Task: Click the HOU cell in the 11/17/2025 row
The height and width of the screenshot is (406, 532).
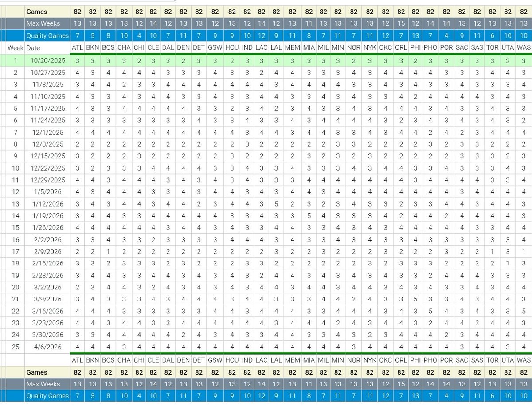Action: click(x=231, y=109)
